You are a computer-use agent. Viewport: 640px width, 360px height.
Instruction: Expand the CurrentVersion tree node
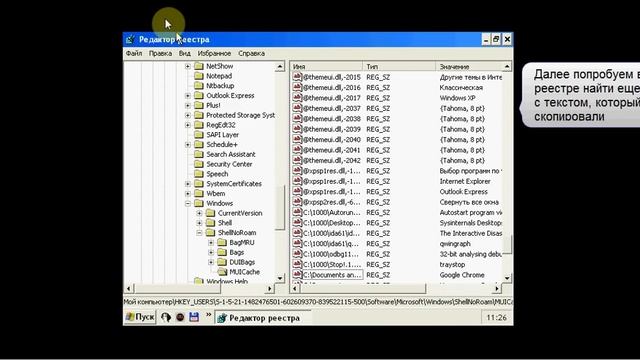coord(199,213)
